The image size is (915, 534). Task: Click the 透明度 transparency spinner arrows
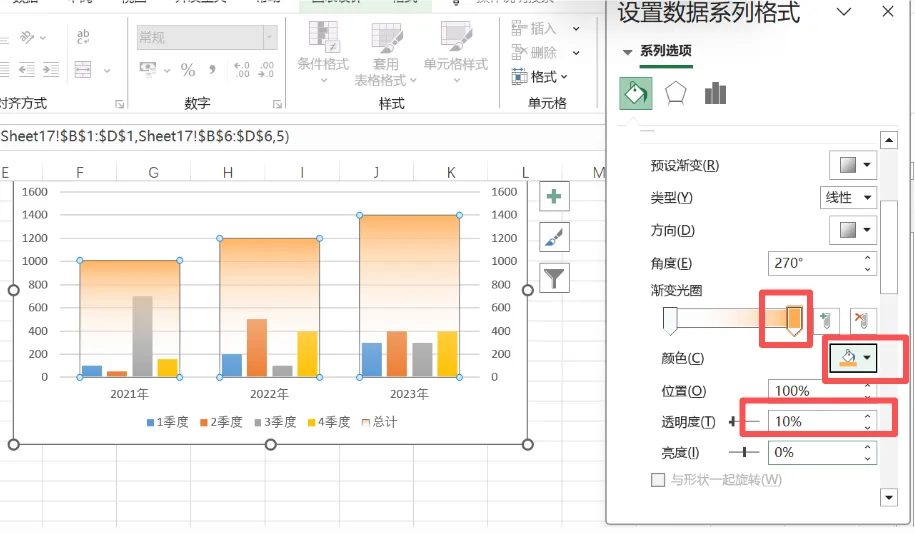click(x=868, y=421)
